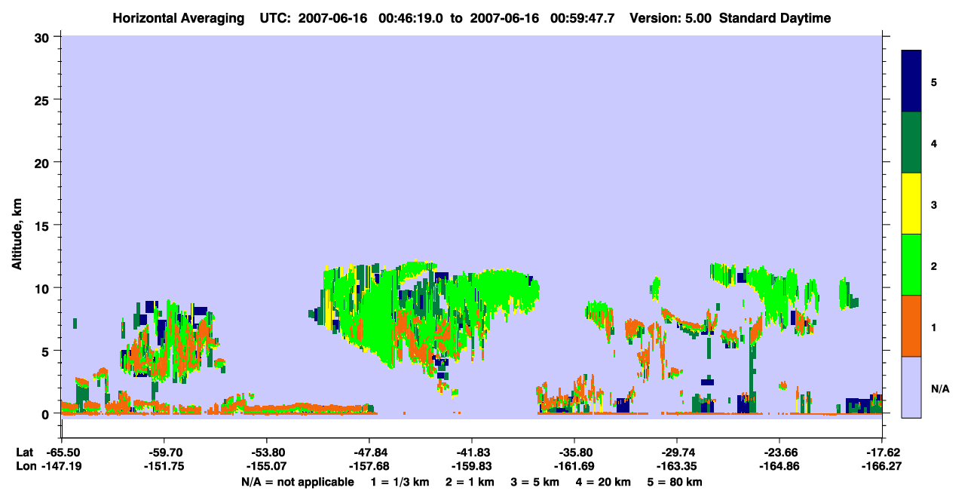980x503 pixels.
Task: Click the dark green level 4 legend swatch
Action: tap(911, 143)
